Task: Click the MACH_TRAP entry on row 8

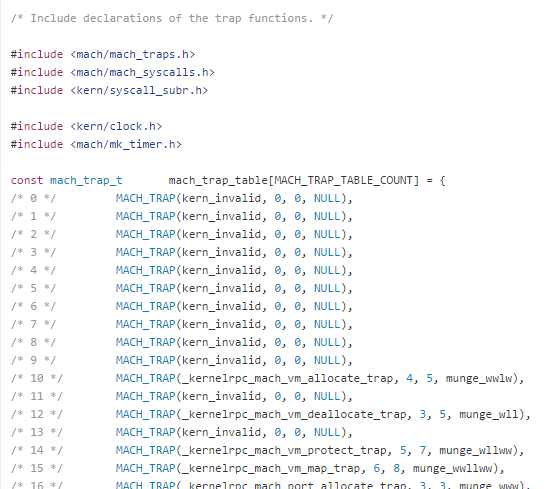Action: [x=234, y=342]
